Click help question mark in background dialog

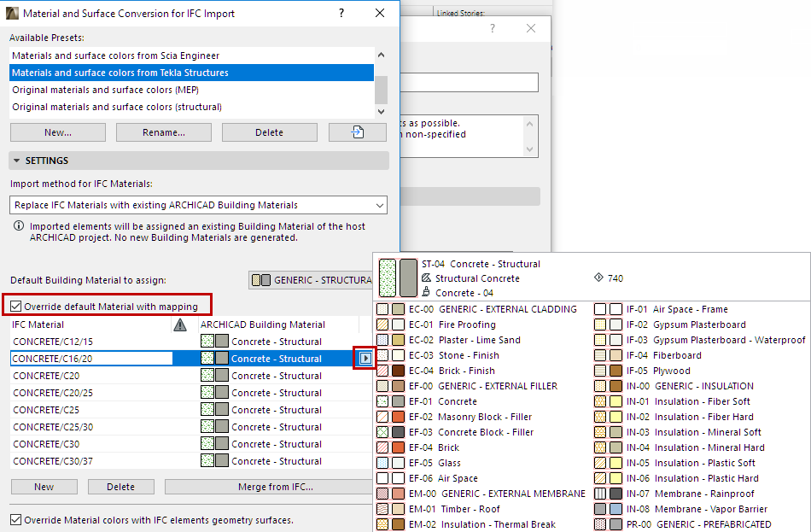(x=493, y=28)
